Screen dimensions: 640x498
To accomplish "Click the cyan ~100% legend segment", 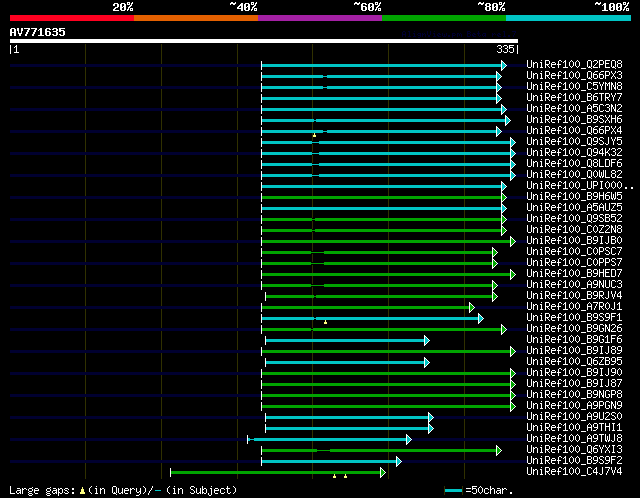I will tap(569, 18).
